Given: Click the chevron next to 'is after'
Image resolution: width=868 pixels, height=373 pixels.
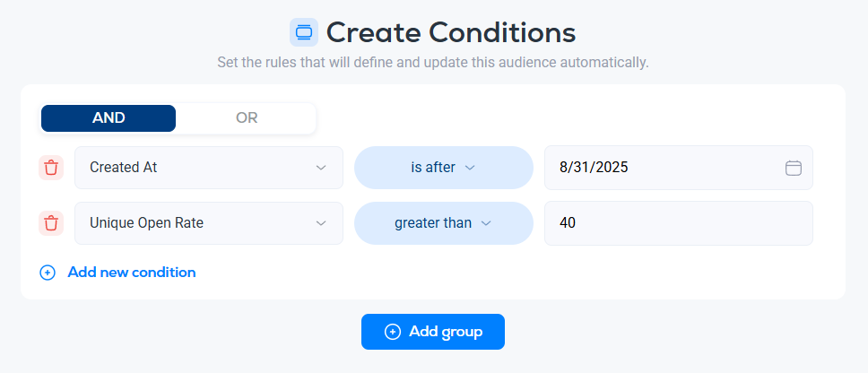Looking at the screenshot, I should point(469,168).
